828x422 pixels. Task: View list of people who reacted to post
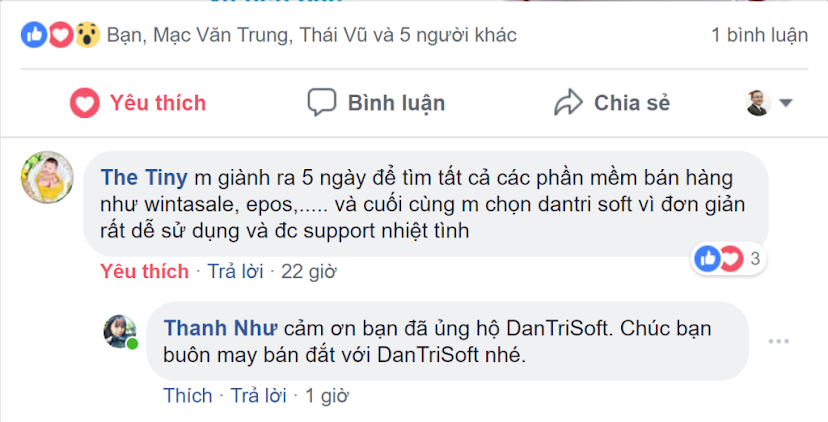tap(312, 35)
